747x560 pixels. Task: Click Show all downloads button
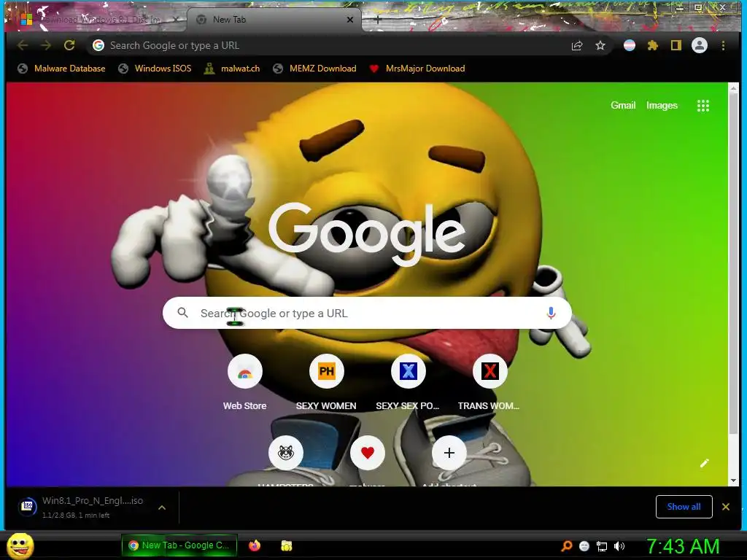[684, 507]
